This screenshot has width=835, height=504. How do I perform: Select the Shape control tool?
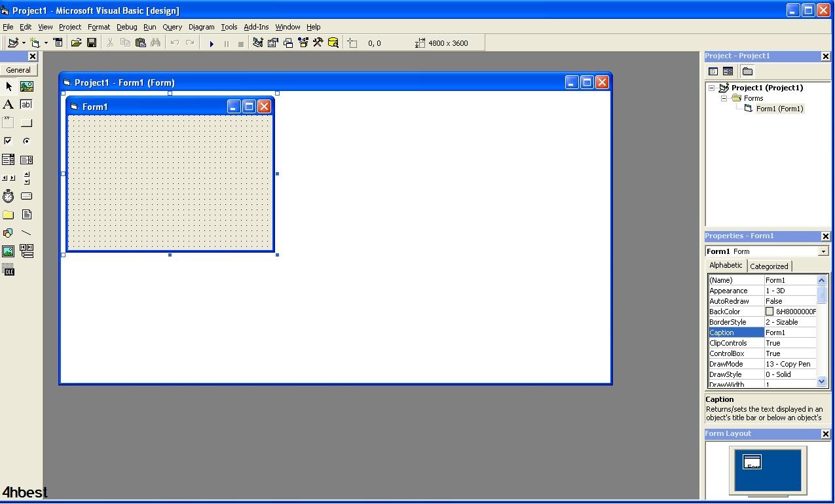tap(9, 233)
